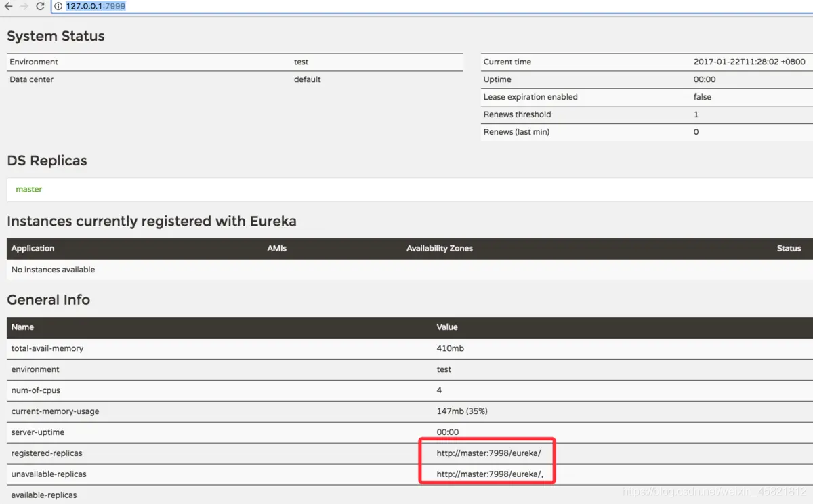The width and height of the screenshot is (813, 504).
Task: Click the current-memory-usage row name
Action: point(55,411)
